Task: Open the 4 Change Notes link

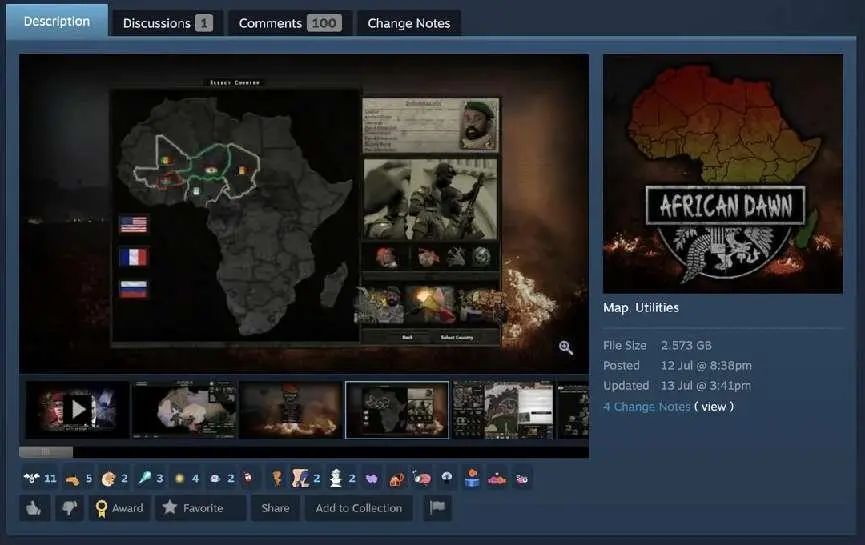Action: point(647,407)
